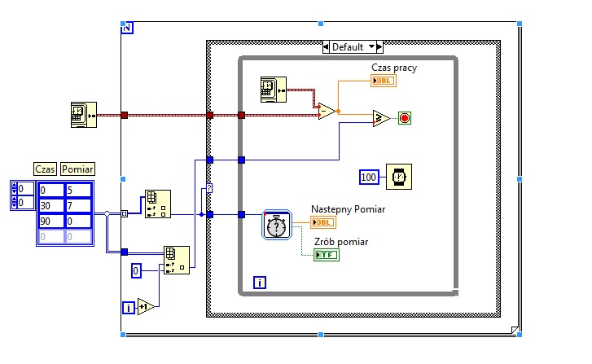Select the Czas pracy DBL indicator
Viewport: 592px width, 364px height.
click(384, 81)
